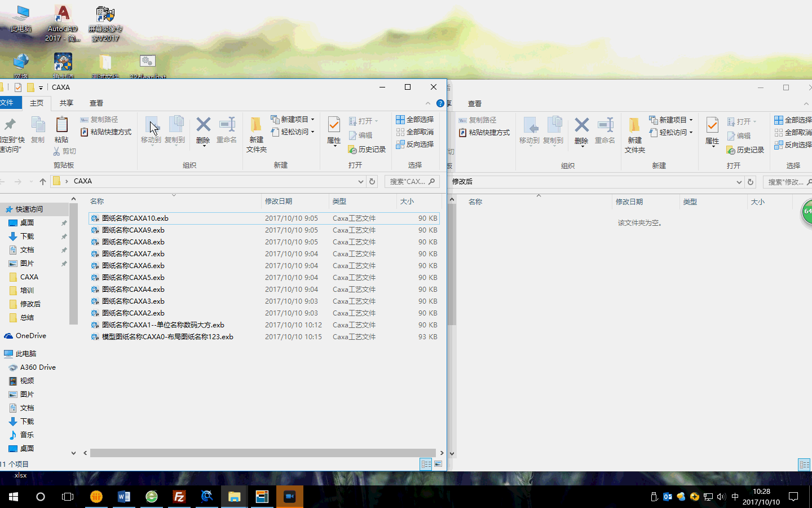
Task: Click the 历史记录 (History) icon
Action: 367,150
